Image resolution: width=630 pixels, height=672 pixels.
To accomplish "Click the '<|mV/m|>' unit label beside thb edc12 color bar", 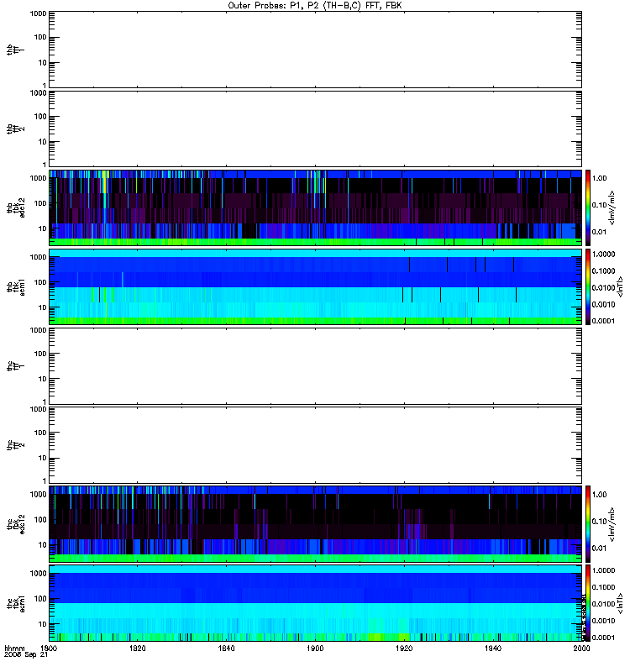I will pyautogui.click(x=612, y=207).
